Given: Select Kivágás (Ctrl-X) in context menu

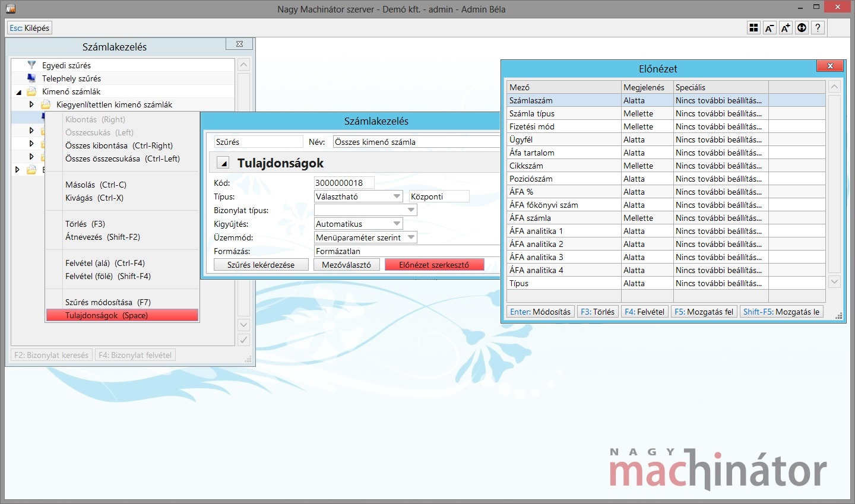Looking at the screenshot, I should click(x=122, y=198).
